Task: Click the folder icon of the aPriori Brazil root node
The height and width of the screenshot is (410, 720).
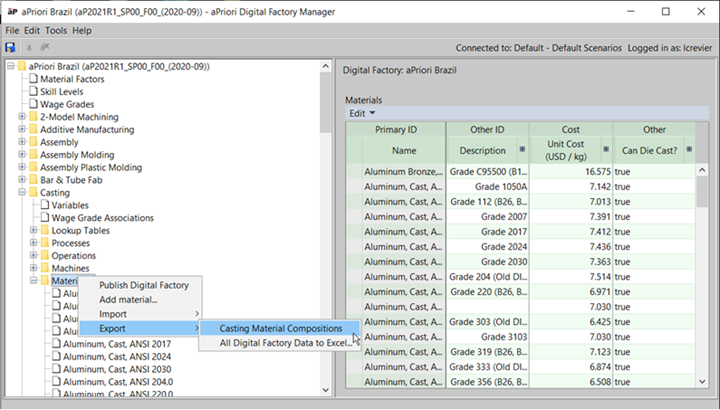Action: tap(22, 67)
